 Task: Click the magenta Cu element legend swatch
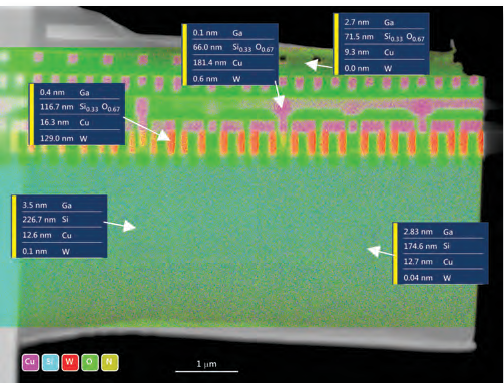click(x=30, y=362)
